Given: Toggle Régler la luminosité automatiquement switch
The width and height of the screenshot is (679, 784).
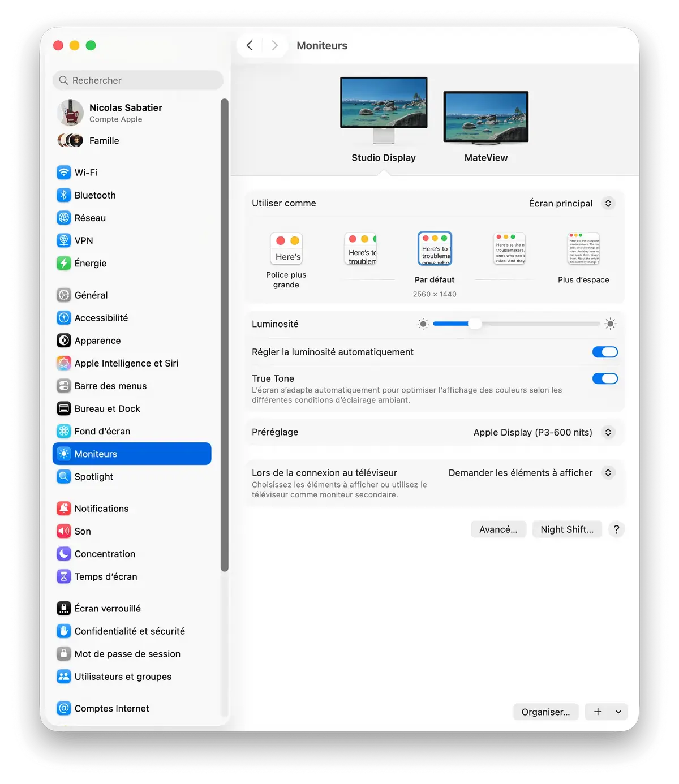Looking at the screenshot, I should point(605,352).
